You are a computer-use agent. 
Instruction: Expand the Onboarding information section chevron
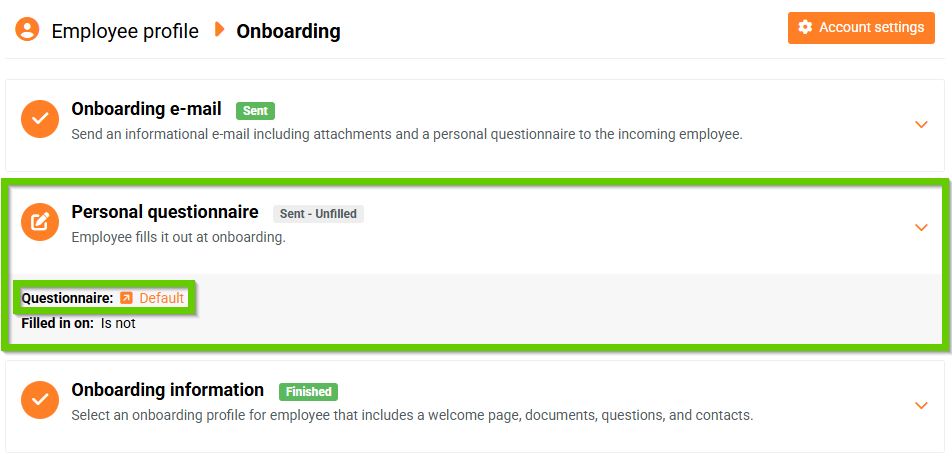click(921, 405)
